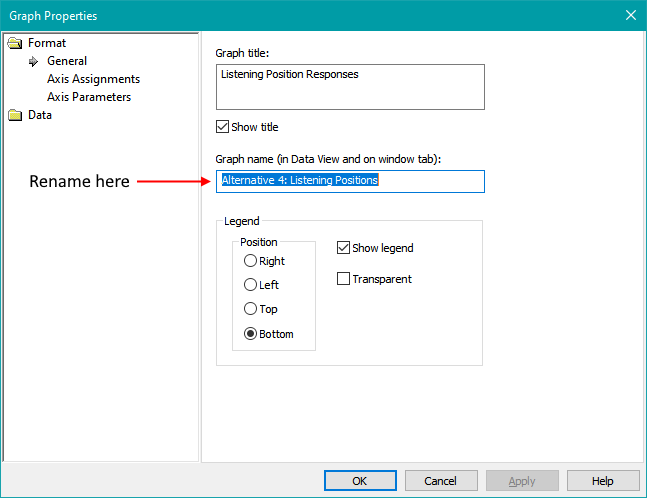Click the arrow icon beside General
This screenshot has height=498, width=647.
coord(33,61)
